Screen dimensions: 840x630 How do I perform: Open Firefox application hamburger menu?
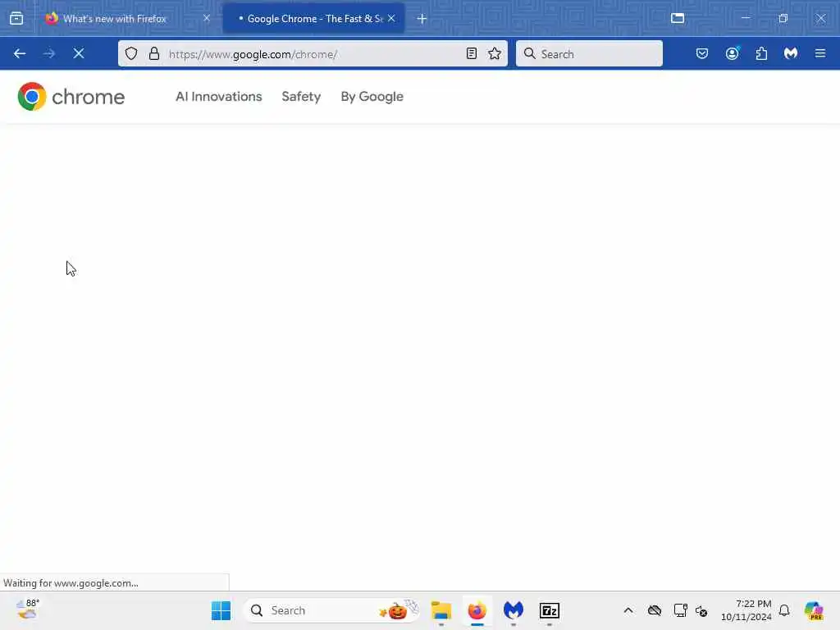820,53
